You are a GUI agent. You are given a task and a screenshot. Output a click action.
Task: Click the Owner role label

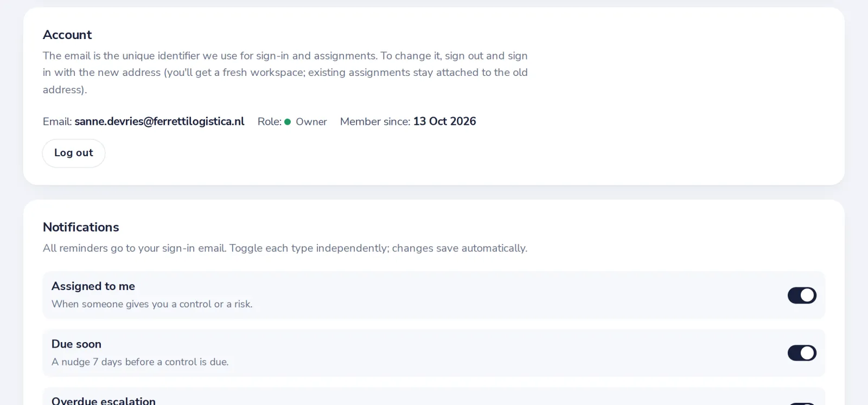point(311,122)
